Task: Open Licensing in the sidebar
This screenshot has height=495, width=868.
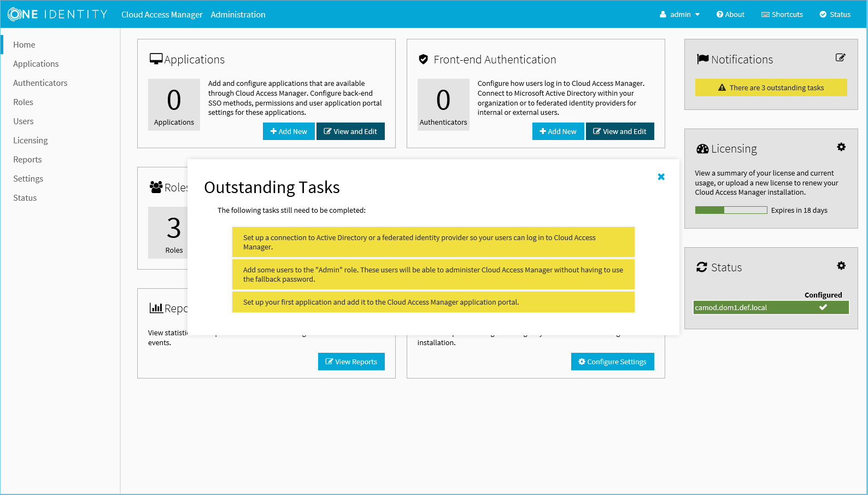Action: (x=30, y=141)
